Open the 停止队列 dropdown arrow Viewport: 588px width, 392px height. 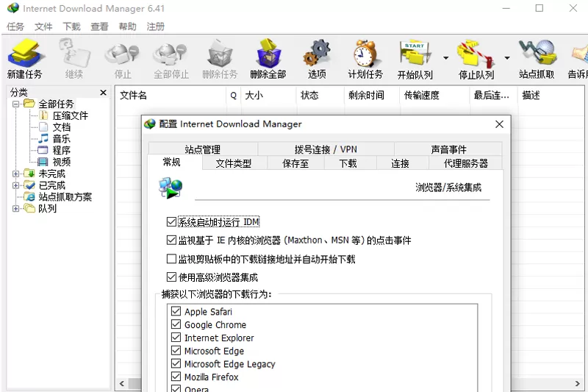click(x=507, y=58)
